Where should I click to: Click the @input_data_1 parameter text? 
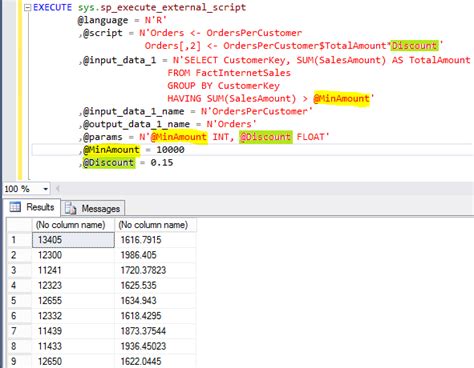point(119,60)
